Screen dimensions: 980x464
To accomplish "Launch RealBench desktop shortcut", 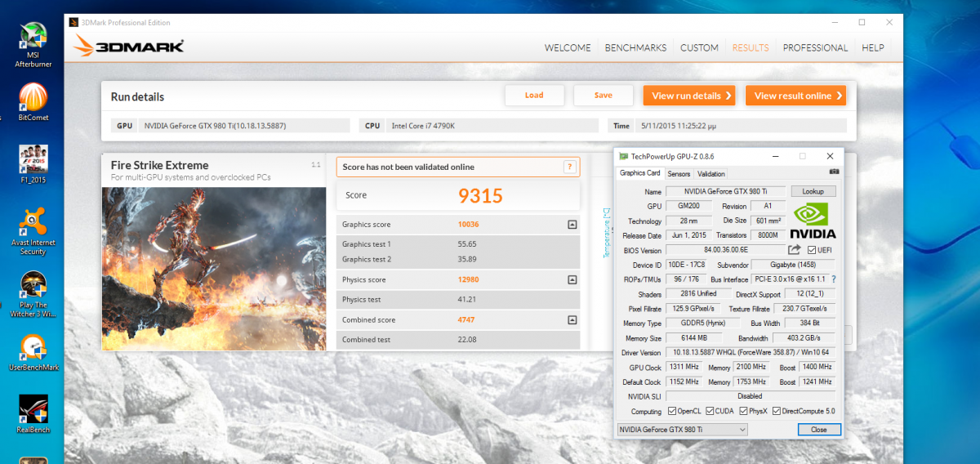I will 33,415.
